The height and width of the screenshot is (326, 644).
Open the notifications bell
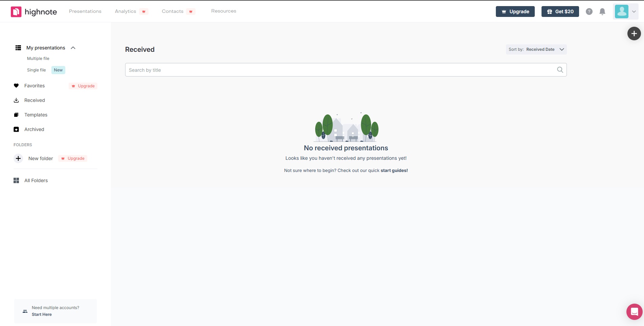point(602,12)
